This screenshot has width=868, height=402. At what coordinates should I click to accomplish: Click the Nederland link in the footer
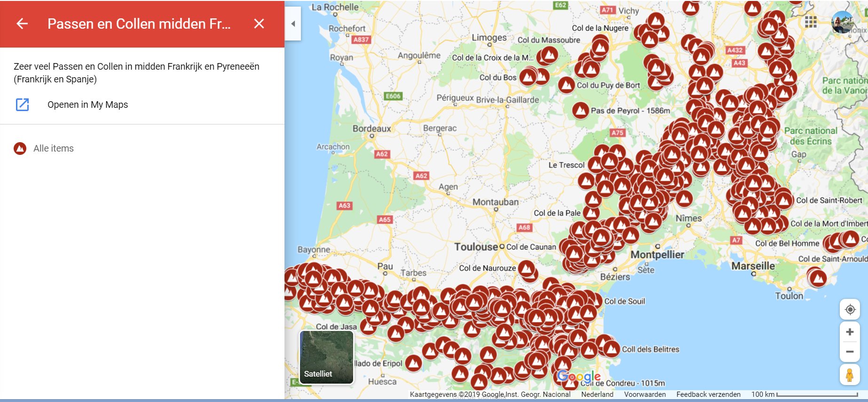click(x=597, y=394)
